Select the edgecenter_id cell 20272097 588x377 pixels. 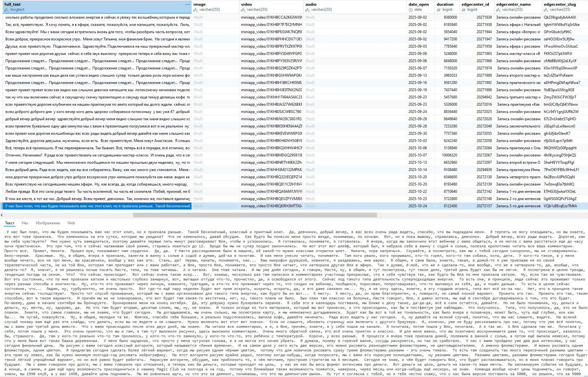click(476, 162)
